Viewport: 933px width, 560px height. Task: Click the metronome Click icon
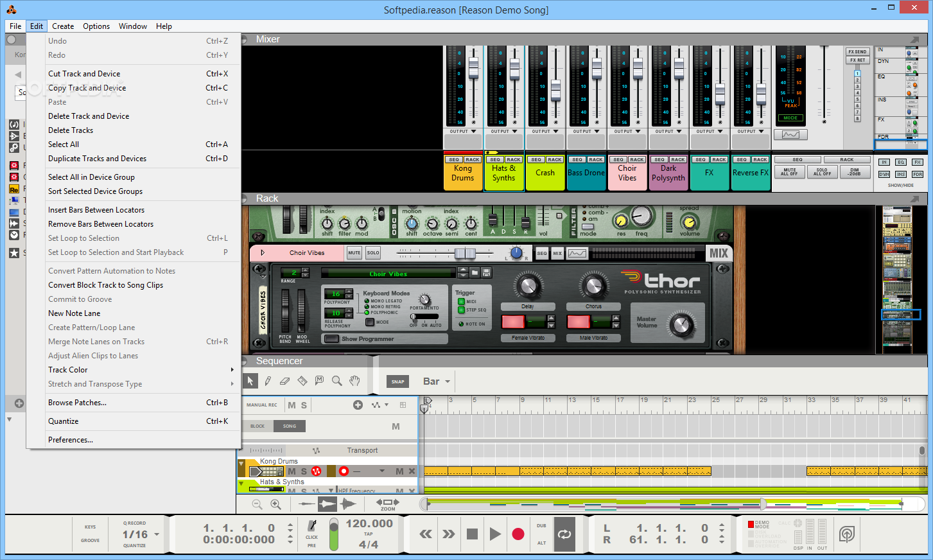312,526
